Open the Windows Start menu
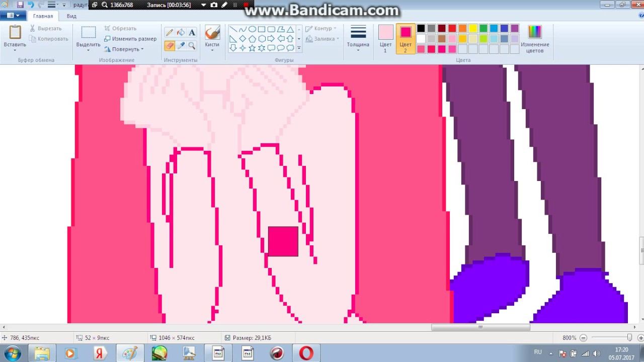644x362 pixels. click(12, 353)
